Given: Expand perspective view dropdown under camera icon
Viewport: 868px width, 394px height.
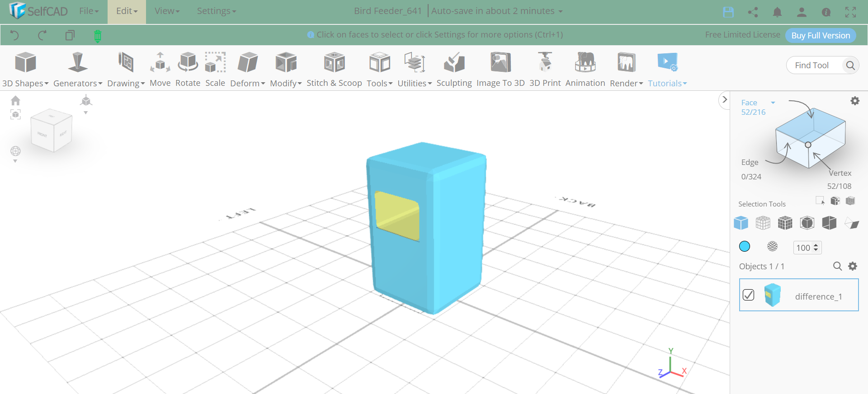Looking at the screenshot, I should (85, 113).
